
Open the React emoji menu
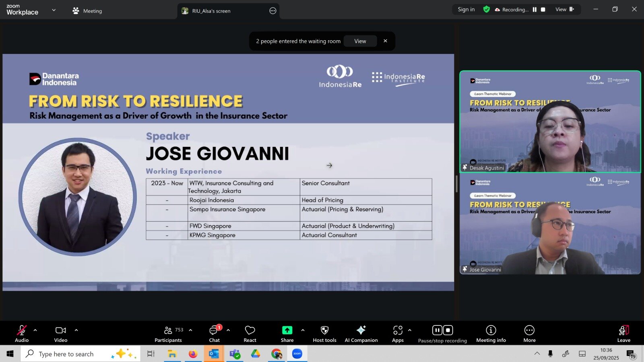tap(250, 331)
